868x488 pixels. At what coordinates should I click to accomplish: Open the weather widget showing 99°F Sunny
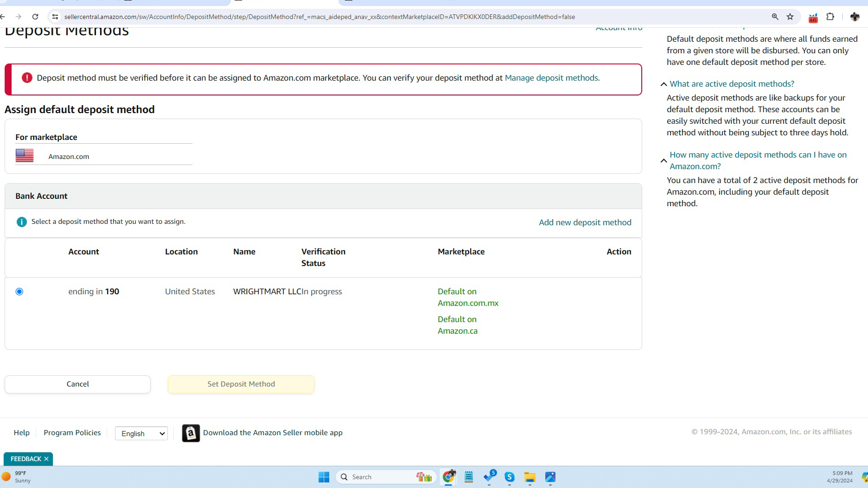pyautogui.click(x=17, y=477)
